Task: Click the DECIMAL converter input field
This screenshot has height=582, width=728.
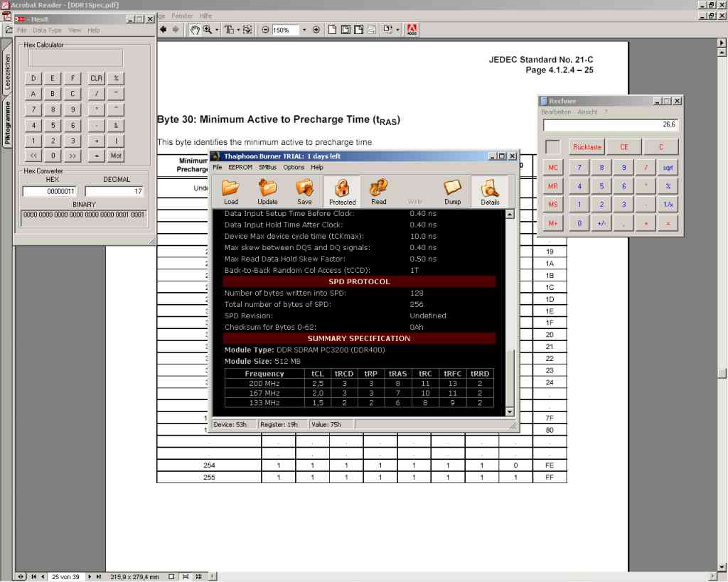Action: [x=114, y=191]
